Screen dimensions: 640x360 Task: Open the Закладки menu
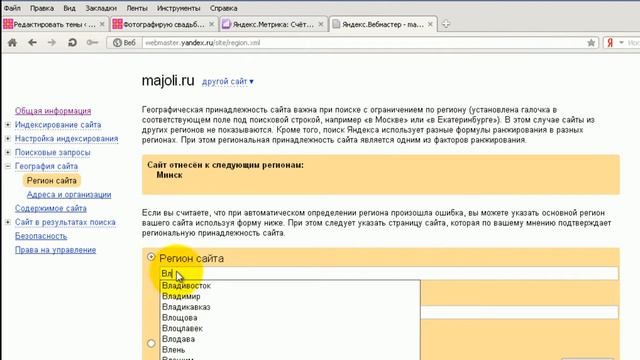[x=101, y=8]
